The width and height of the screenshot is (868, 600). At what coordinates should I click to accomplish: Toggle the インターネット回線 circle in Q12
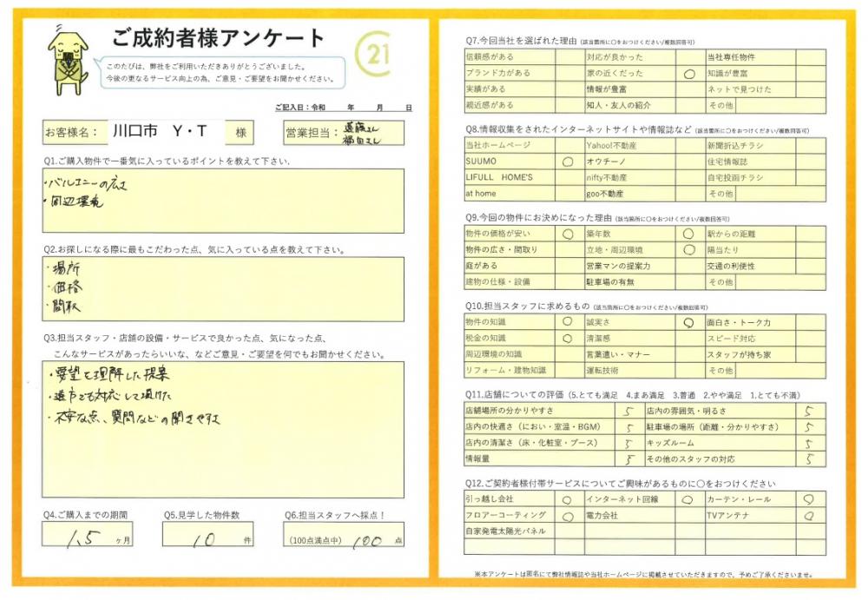[x=688, y=500]
